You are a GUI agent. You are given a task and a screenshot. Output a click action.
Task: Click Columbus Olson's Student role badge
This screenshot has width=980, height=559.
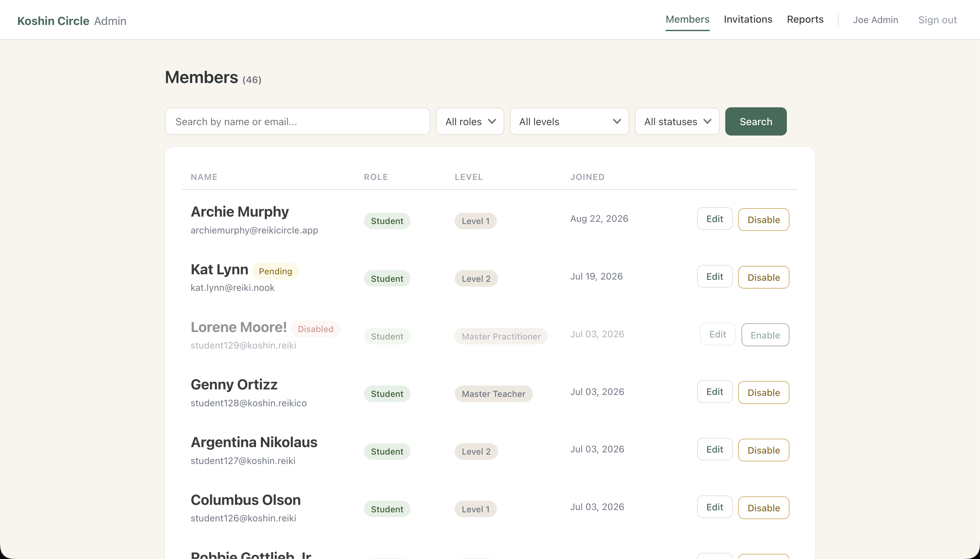pos(387,509)
